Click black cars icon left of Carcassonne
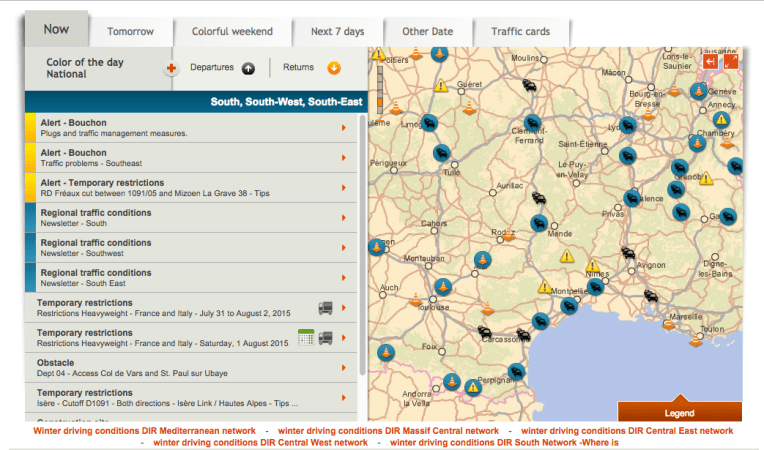Screen dimensions: 764x450 coord(484,333)
